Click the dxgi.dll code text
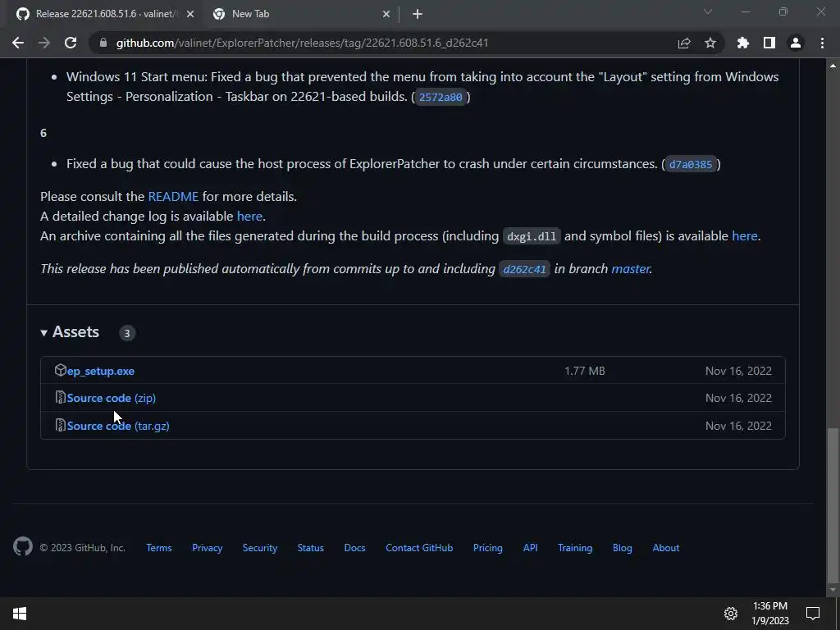Screen dimensions: 840x630 pyautogui.click(x=532, y=237)
